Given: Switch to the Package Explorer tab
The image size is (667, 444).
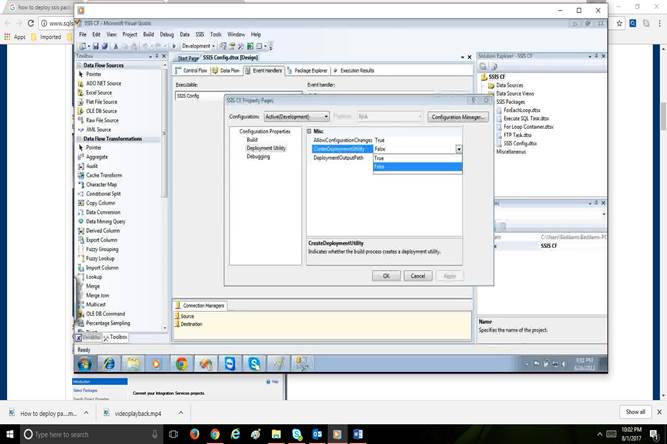Looking at the screenshot, I should pyautogui.click(x=307, y=71).
